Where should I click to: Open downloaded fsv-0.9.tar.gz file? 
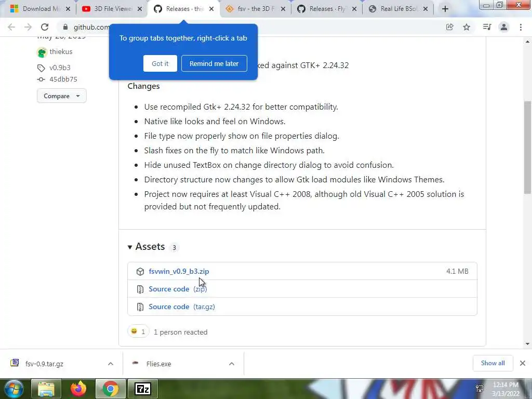tap(44, 364)
